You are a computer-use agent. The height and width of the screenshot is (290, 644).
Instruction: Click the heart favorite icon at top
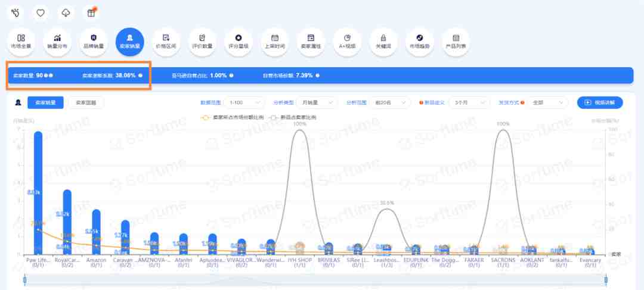tap(41, 13)
